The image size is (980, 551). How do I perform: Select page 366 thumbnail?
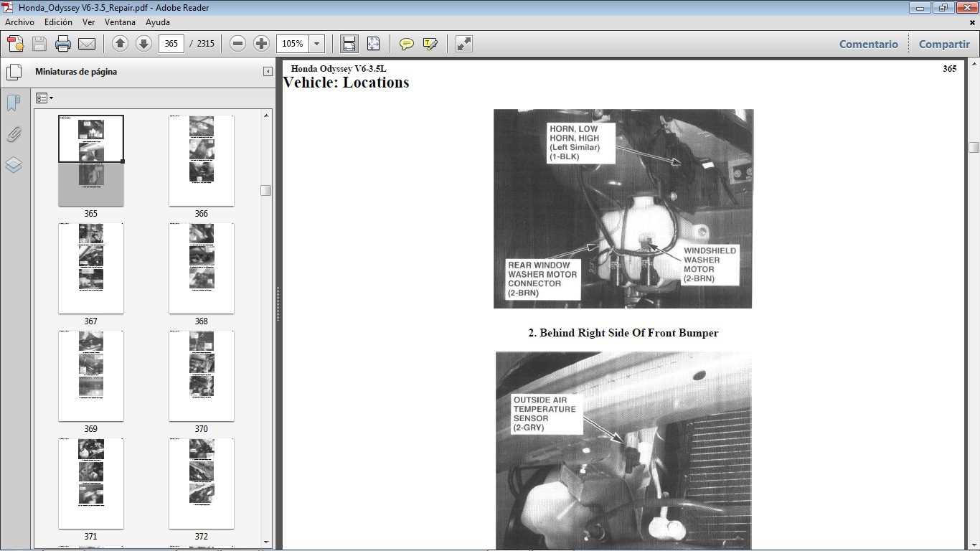tap(201, 161)
